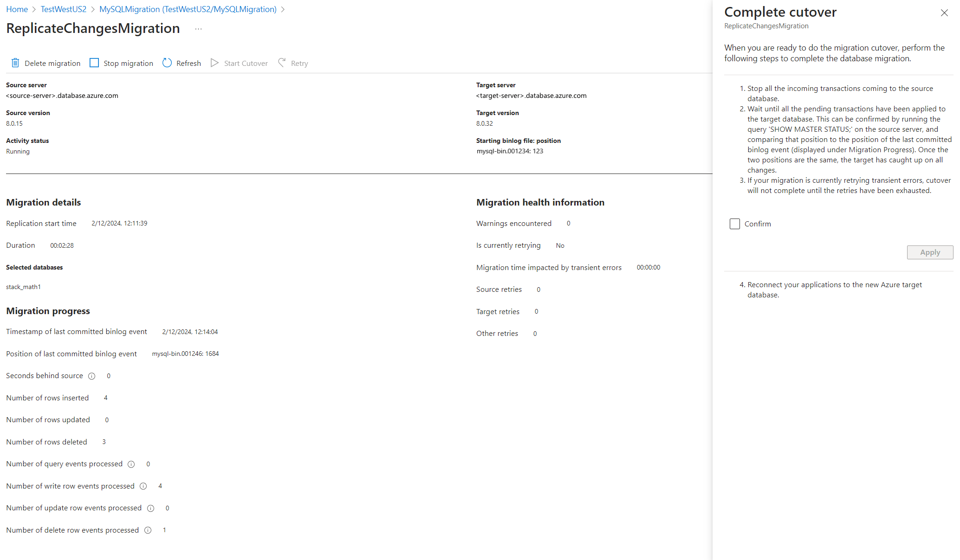Image resolution: width=960 pixels, height=560 pixels.
Task: Open TestWestUS2 breadcrumb link
Action: pyautogui.click(x=64, y=9)
